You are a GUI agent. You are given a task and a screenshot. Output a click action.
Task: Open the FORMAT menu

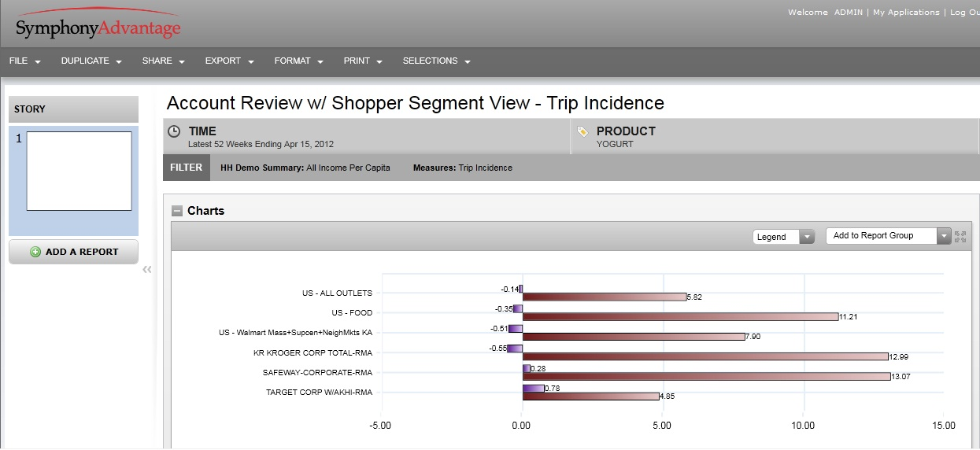pos(298,61)
